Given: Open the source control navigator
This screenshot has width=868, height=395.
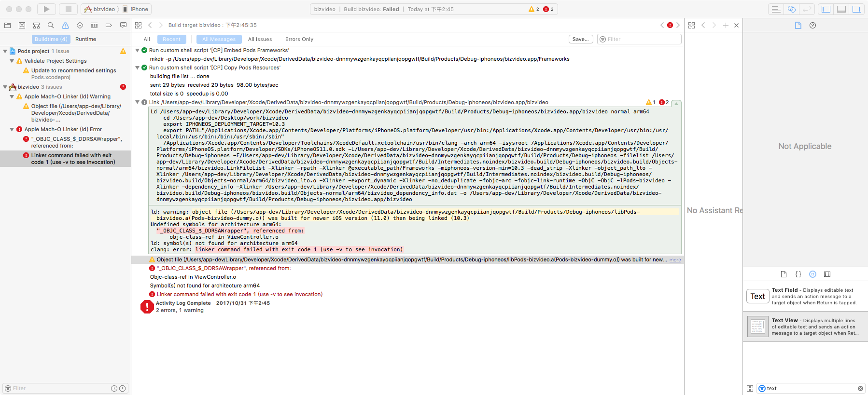Looking at the screenshot, I should coord(22,25).
